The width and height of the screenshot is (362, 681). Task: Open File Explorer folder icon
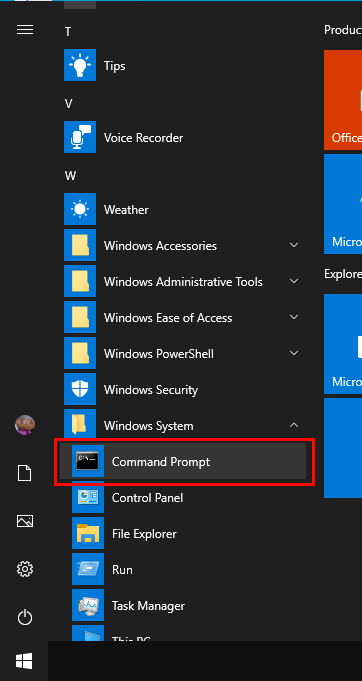[88, 533]
